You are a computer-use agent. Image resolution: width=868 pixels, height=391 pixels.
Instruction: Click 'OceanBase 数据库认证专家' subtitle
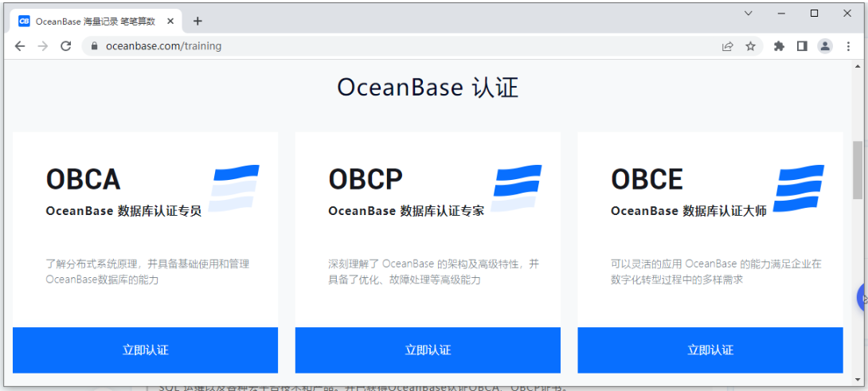(406, 211)
